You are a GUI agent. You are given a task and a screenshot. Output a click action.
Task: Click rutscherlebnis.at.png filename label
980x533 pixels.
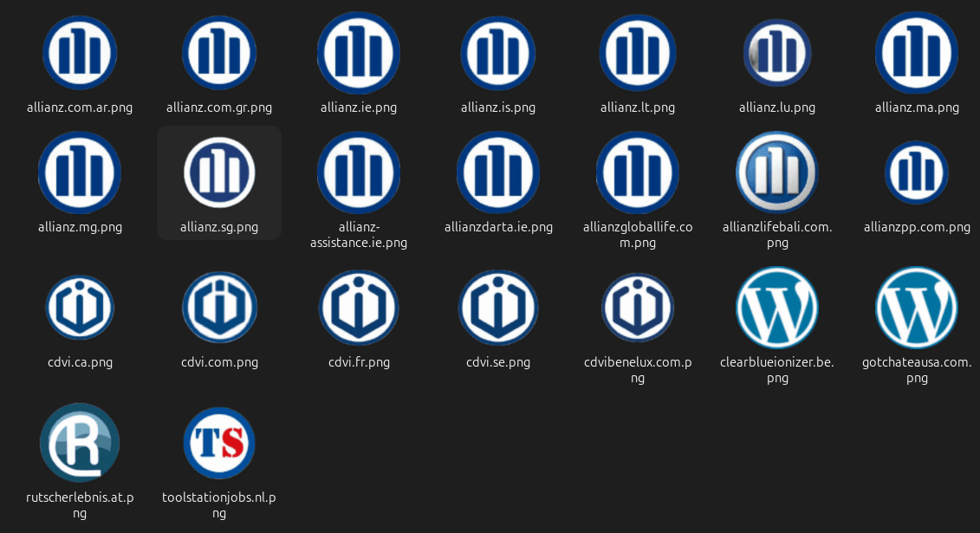(x=80, y=505)
